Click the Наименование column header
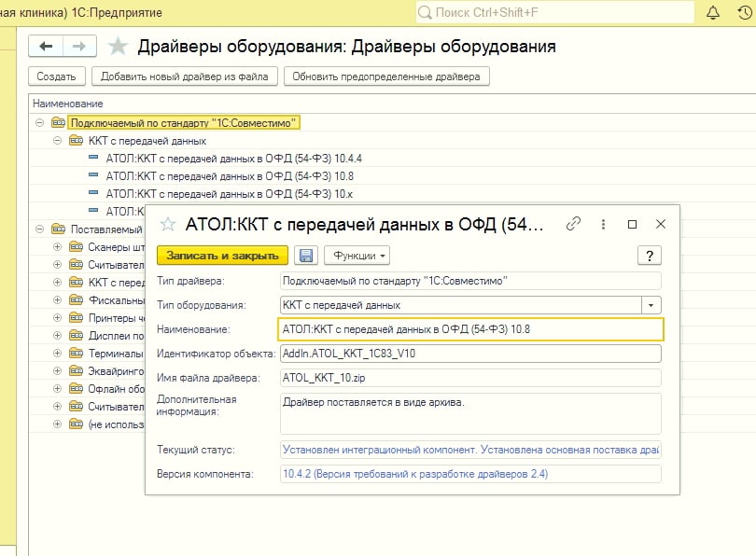The height and width of the screenshot is (556, 756). click(x=67, y=104)
